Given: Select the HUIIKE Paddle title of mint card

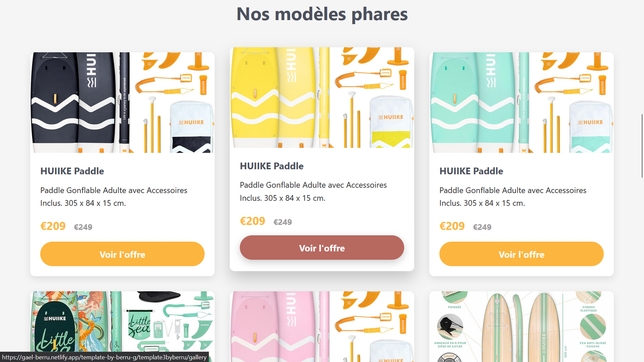Looking at the screenshot, I should 471,171.
